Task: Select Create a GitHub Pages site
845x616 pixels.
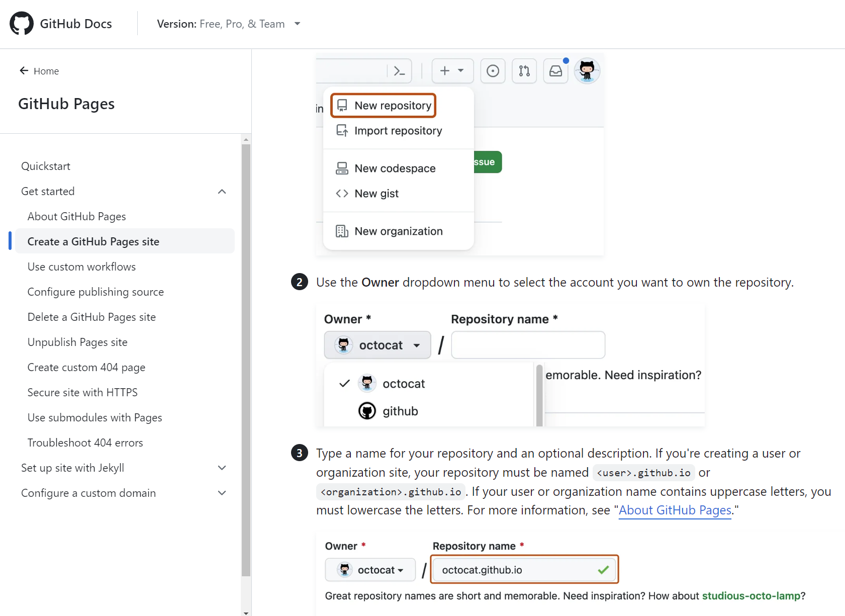Action: 125,241
